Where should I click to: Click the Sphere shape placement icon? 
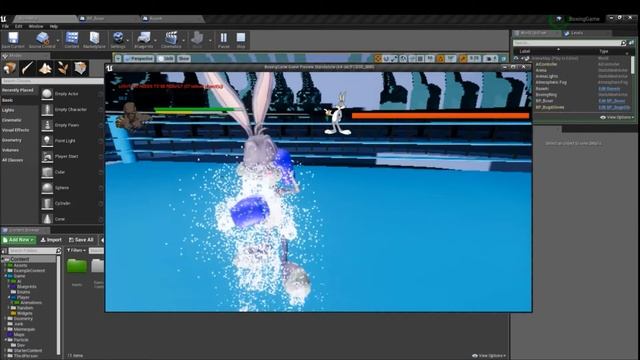(47, 188)
